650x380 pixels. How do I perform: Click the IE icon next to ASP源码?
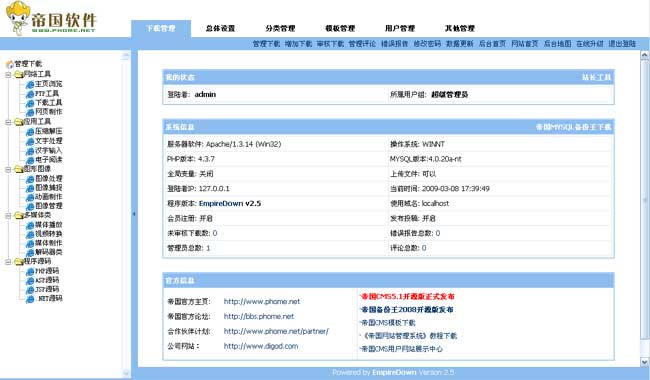click(30, 281)
